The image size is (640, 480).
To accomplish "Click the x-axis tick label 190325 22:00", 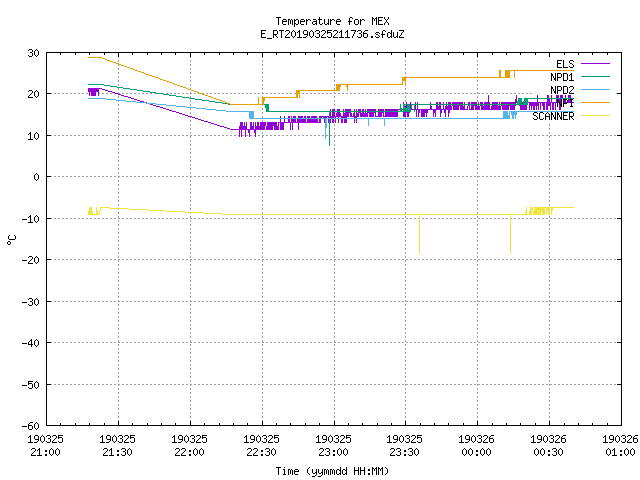I will point(189,446).
